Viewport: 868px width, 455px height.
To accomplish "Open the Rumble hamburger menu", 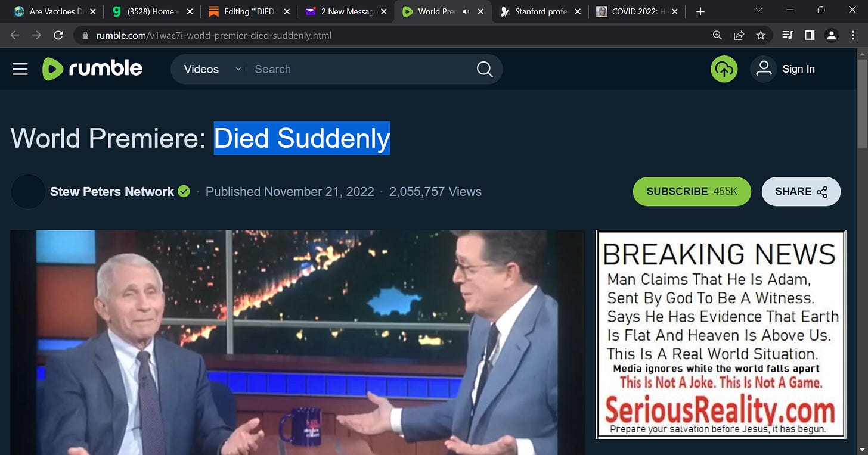I will [20, 69].
